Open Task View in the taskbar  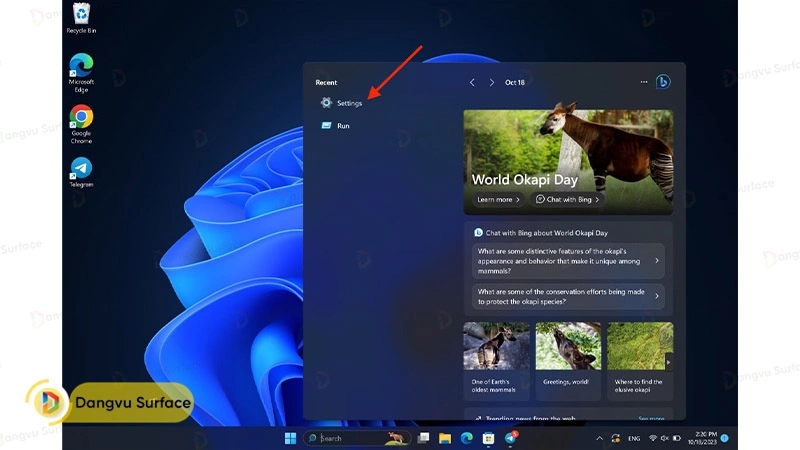pyautogui.click(x=423, y=438)
